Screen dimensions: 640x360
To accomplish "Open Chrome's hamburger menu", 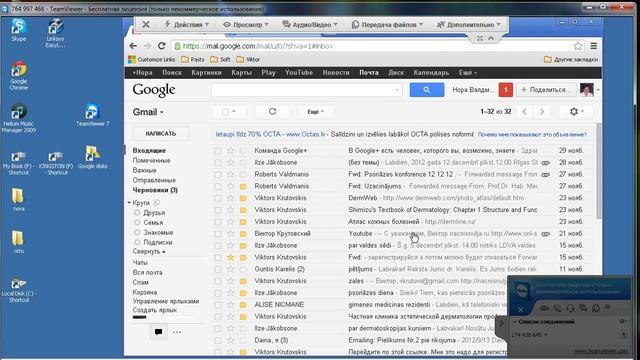I will pyautogui.click(x=594, y=46).
